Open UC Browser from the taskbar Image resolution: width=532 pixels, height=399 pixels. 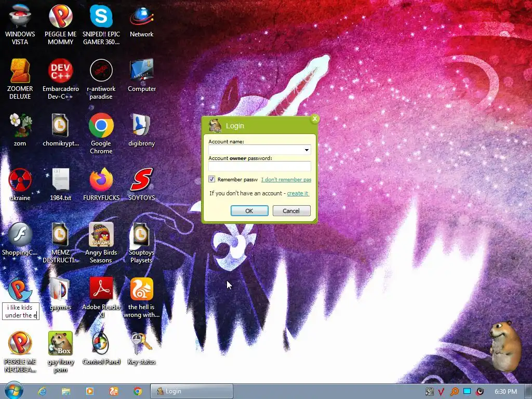coord(114,391)
